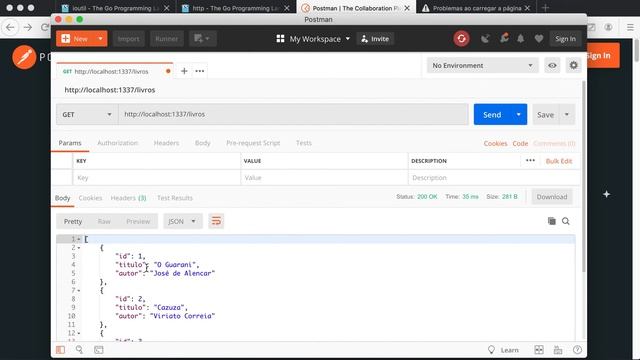This screenshot has height=360, width=640.
Task: Add a new request tab with plus icon
Action: click(x=184, y=71)
